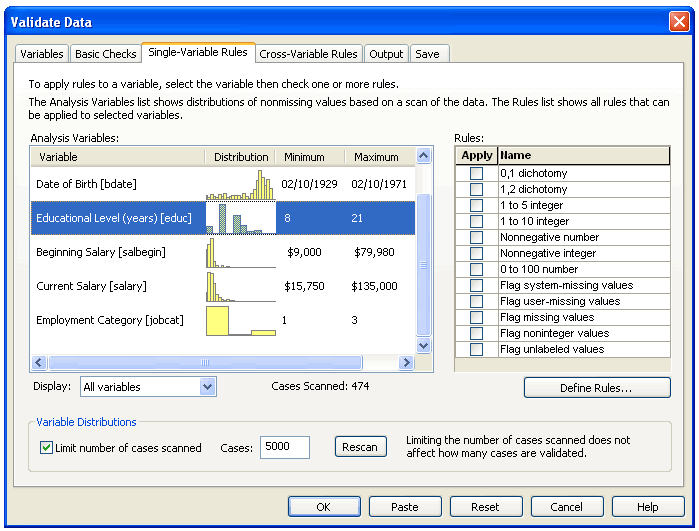Screen dimensions: 699x531
Task: Click the horizontal scroll-right arrow
Action: (x=406, y=362)
